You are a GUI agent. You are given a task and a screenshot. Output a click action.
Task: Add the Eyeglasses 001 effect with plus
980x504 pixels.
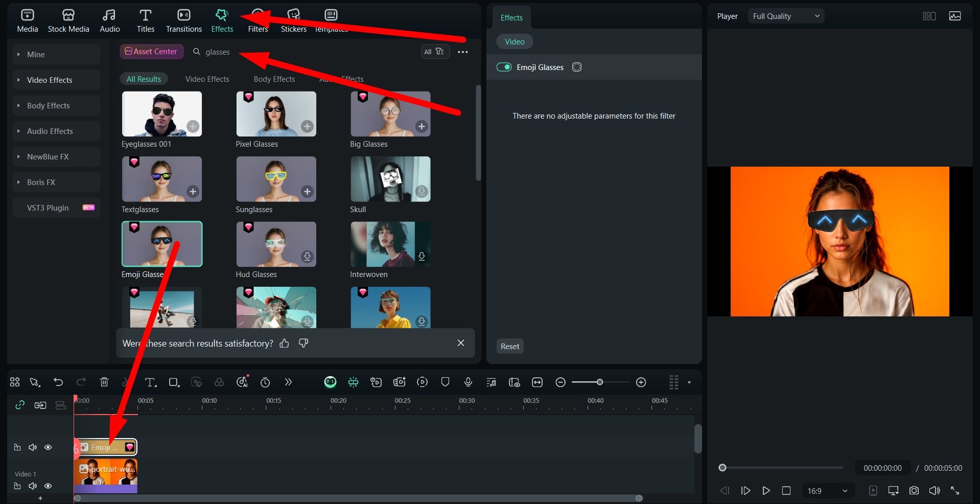tap(193, 126)
